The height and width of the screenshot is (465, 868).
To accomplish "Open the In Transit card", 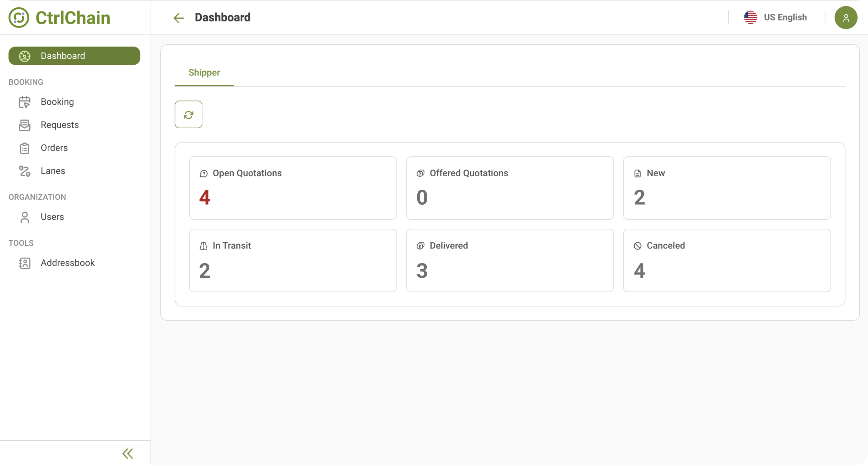I will [292, 260].
